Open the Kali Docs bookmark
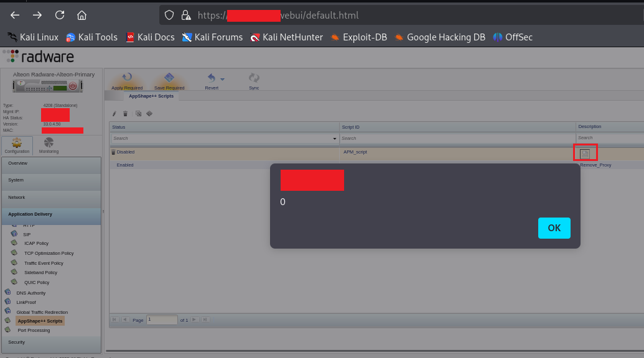This screenshot has width=644, height=358. point(150,37)
